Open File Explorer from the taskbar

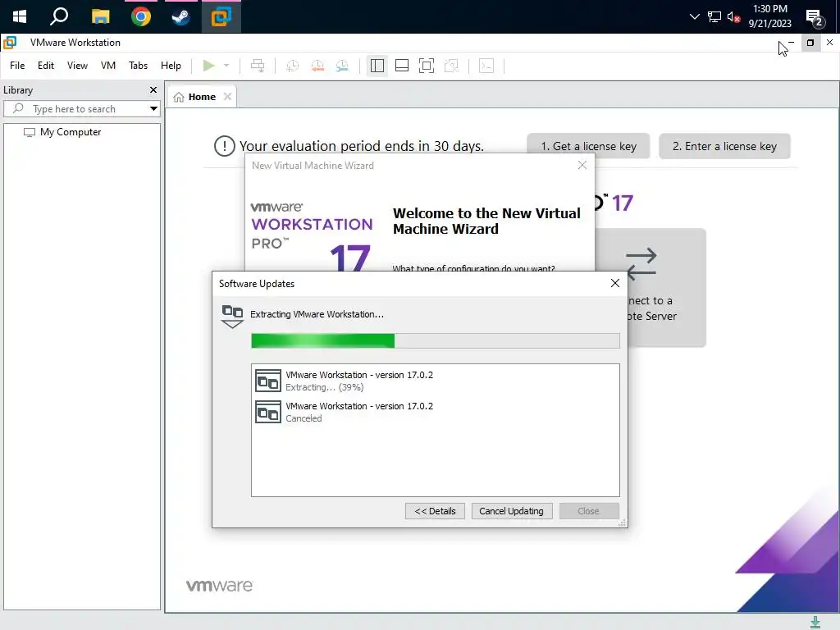coord(100,16)
